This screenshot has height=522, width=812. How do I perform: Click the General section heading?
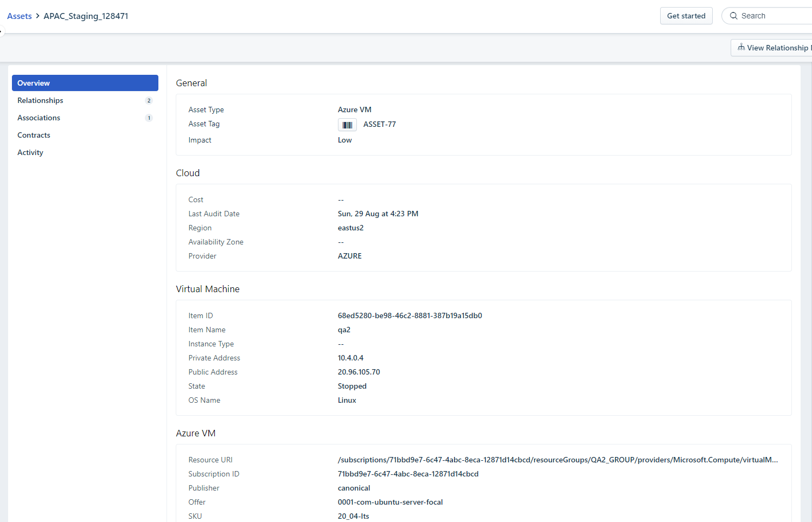191,83
